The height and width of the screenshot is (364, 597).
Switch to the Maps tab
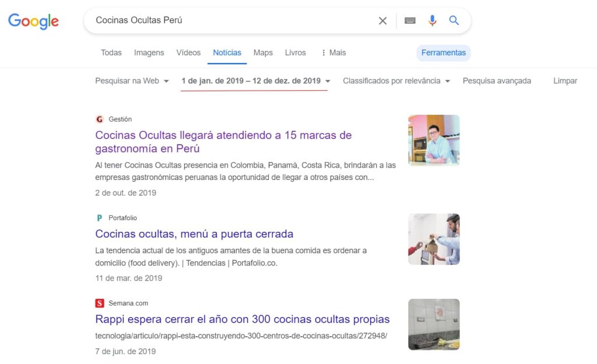(263, 52)
